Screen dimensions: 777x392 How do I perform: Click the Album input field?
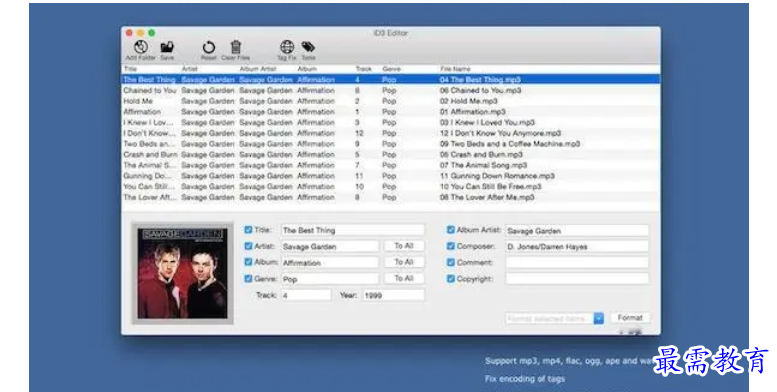330,263
